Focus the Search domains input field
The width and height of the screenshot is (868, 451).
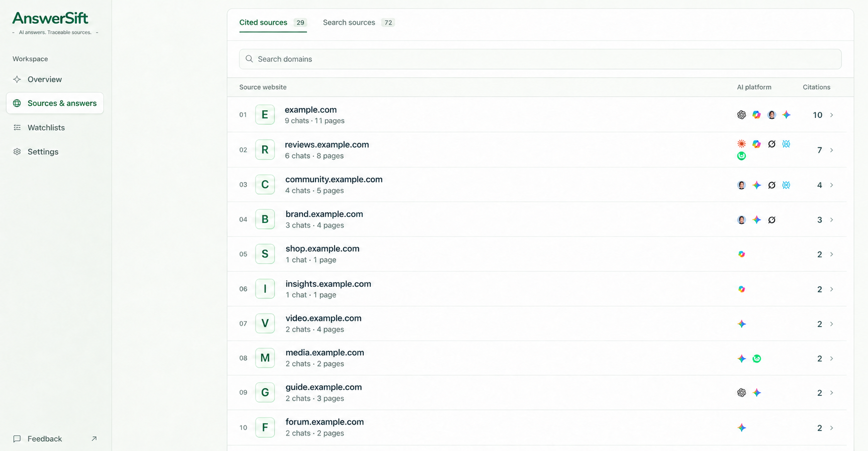540,59
